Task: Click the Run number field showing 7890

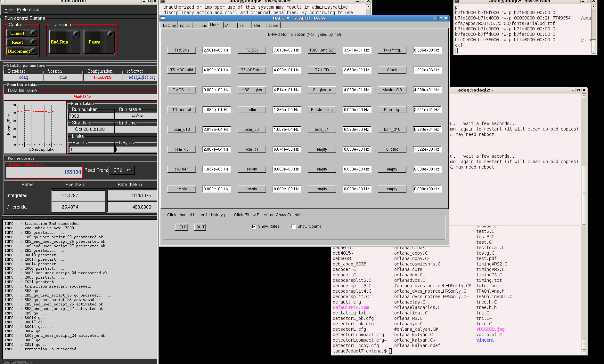Action: [91, 116]
